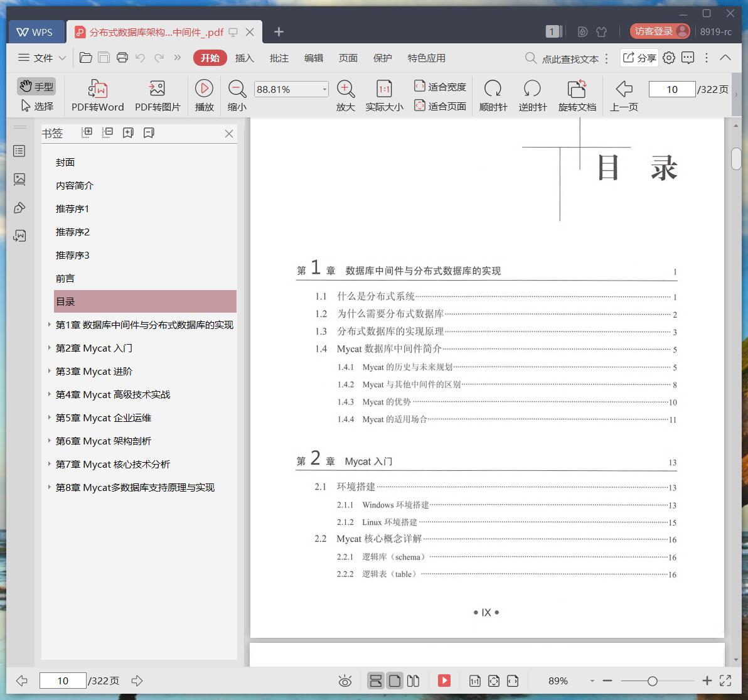The width and height of the screenshot is (748, 700).
Task: Enable continuous scrolling view mode
Action: pos(375,681)
